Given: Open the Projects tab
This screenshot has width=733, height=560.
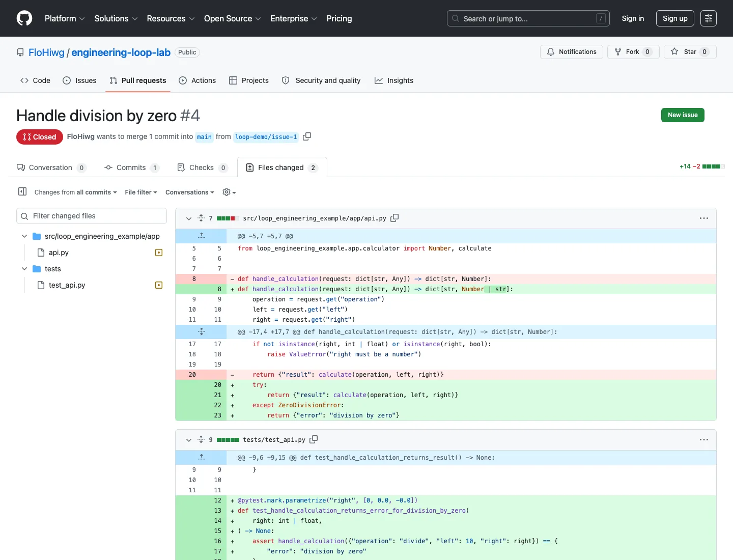Looking at the screenshot, I should click(249, 80).
